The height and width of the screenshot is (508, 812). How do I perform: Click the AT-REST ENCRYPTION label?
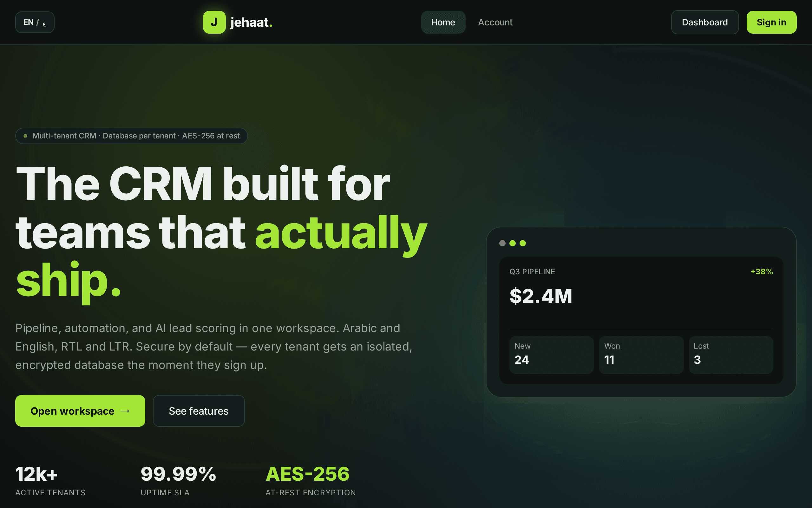311,492
